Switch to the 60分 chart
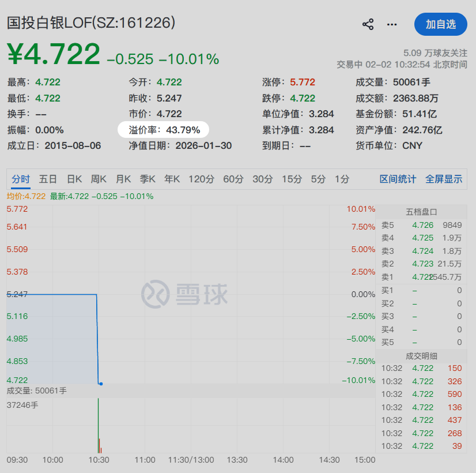Screen dimensions: 476x473 (x=233, y=179)
